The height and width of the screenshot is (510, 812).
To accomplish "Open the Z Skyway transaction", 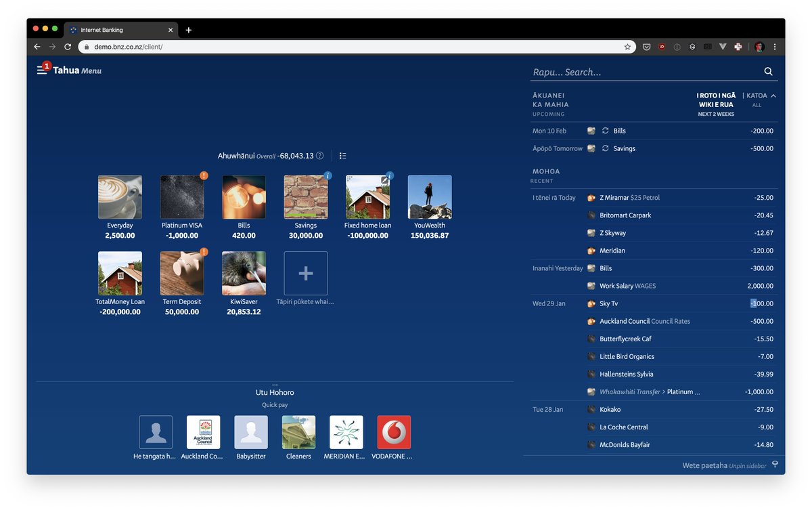I will coord(653,233).
